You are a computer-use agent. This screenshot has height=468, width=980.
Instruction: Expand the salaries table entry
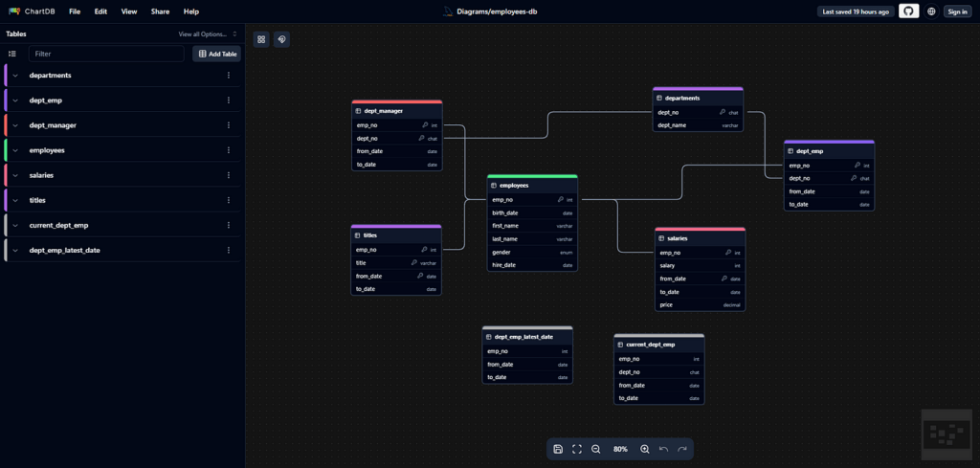coord(16,175)
